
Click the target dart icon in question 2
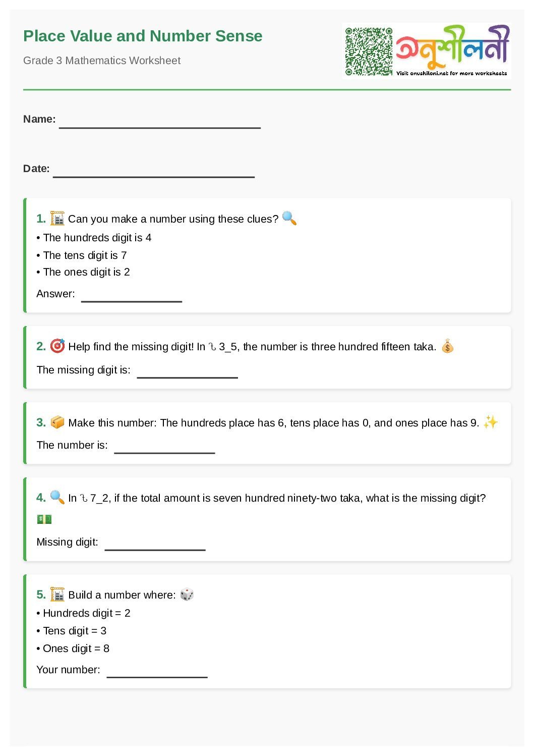click(57, 346)
